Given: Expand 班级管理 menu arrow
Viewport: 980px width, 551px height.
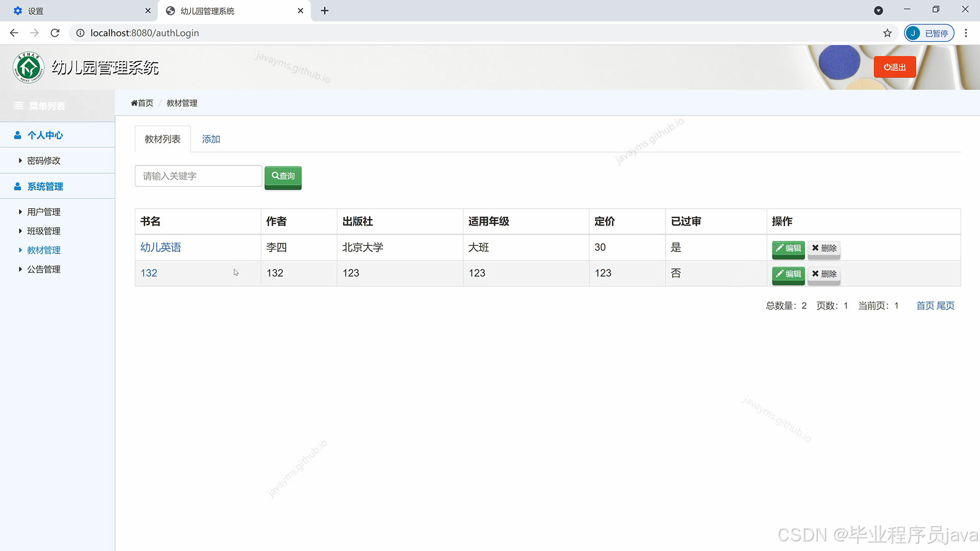Looking at the screenshot, I should point(20,231).
